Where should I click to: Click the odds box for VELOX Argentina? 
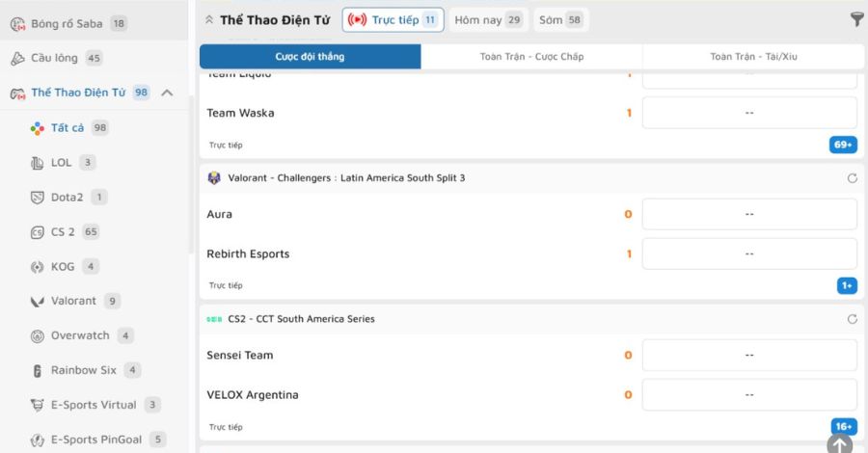[x=749, y=395]
